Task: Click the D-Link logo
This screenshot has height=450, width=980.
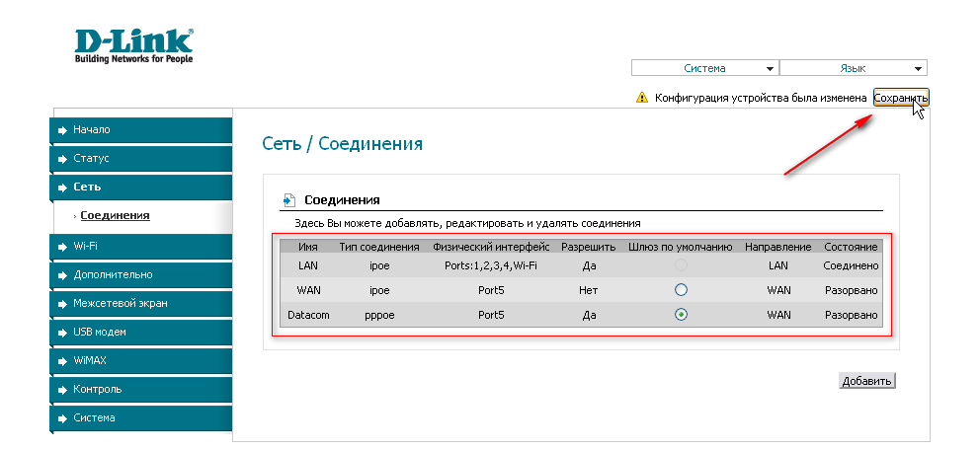Action: point(133,45)
